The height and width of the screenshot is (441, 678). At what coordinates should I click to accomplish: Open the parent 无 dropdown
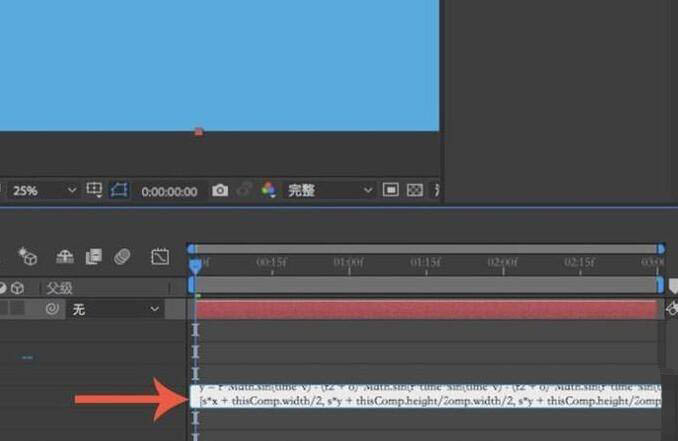115,309
